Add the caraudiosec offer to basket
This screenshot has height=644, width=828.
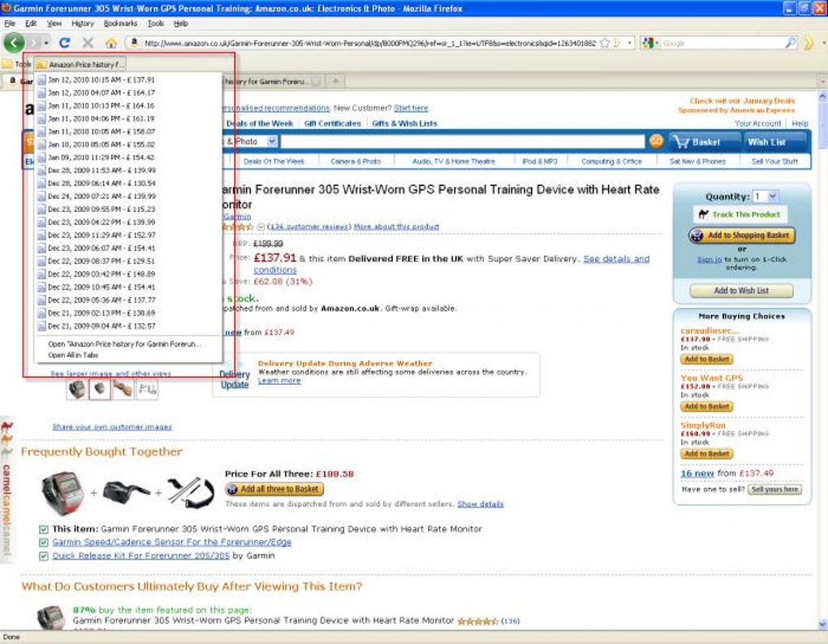click(x=706, y=359)
